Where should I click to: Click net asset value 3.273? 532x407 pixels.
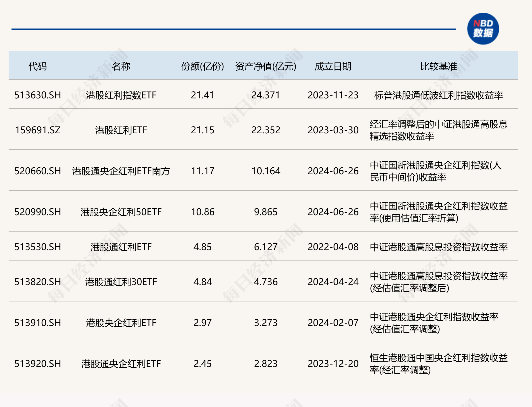click(x=266, y=323)
